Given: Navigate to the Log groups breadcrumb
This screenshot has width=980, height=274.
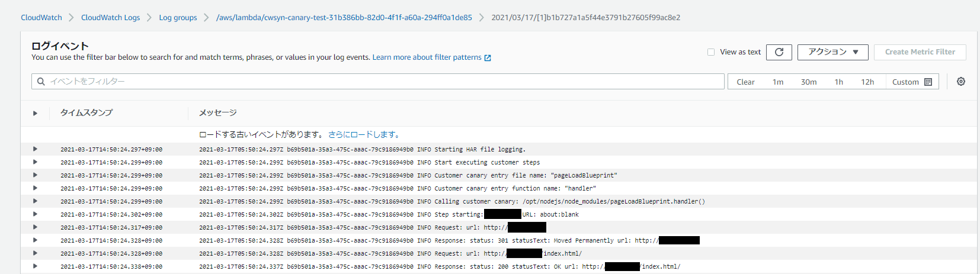Looking at the screenshot, I should pos(178,18).
